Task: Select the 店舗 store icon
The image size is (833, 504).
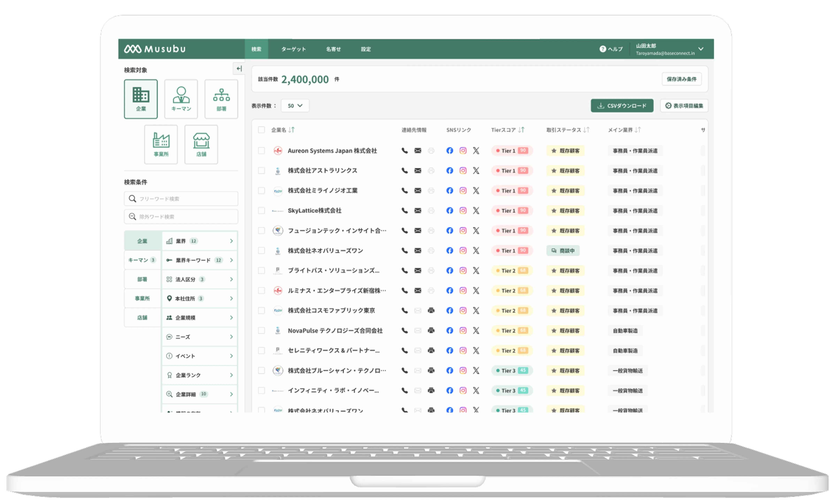Action: pos(201,144)
